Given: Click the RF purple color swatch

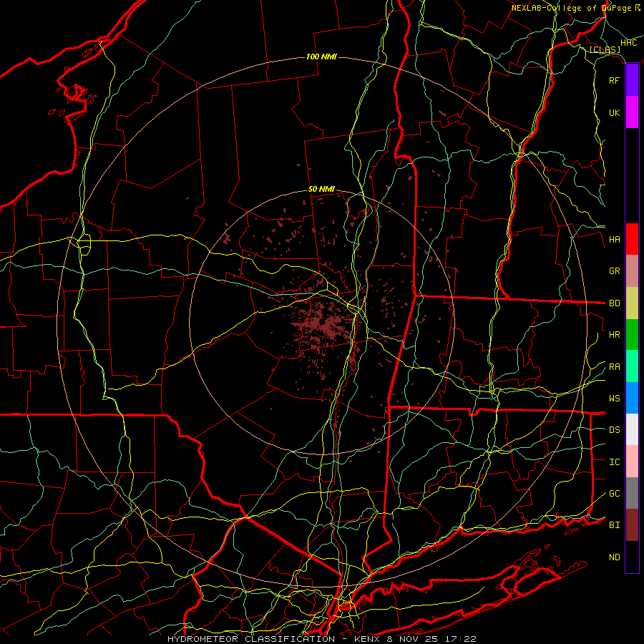Looking at the screenshot, I should (632, 80).
